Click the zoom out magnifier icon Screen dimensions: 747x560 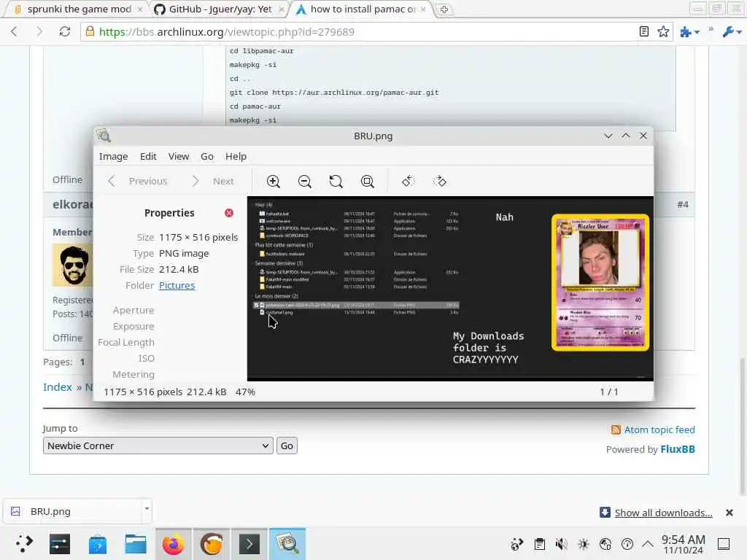point(304,182)
